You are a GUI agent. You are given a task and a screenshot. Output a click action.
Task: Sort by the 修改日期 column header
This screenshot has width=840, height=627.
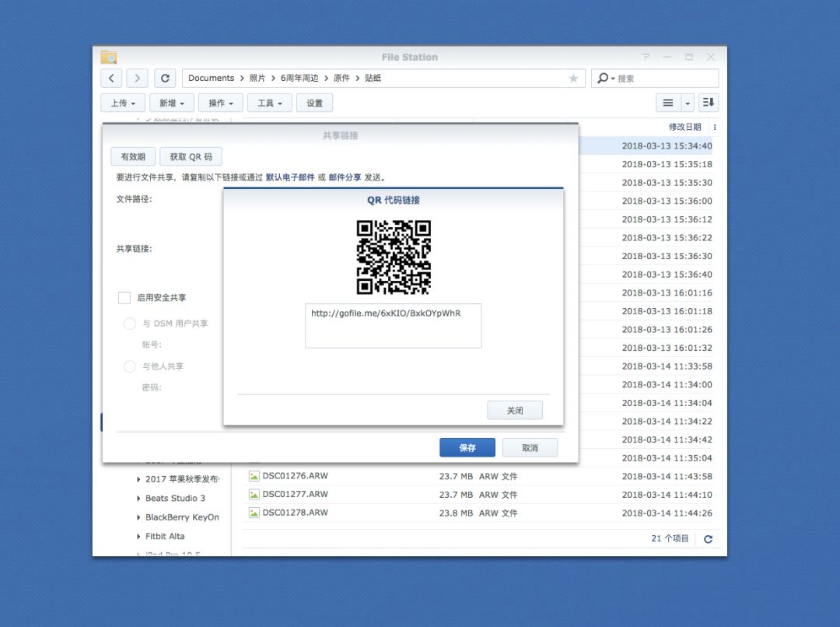[684, 127]
